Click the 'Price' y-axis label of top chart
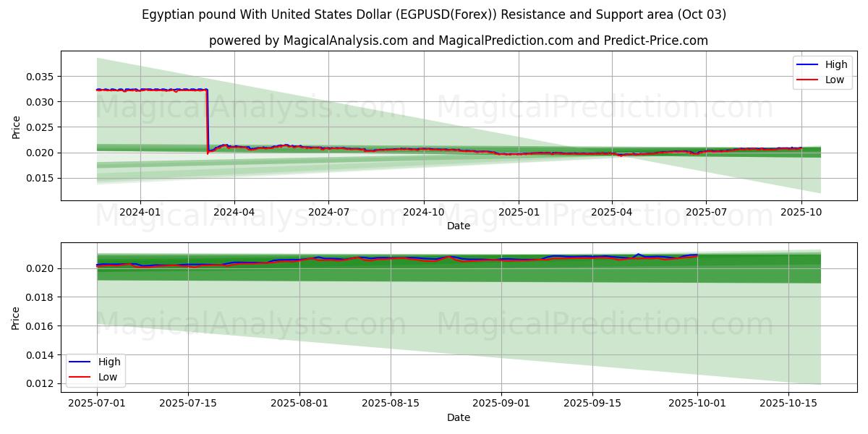 tap(17, 127)
